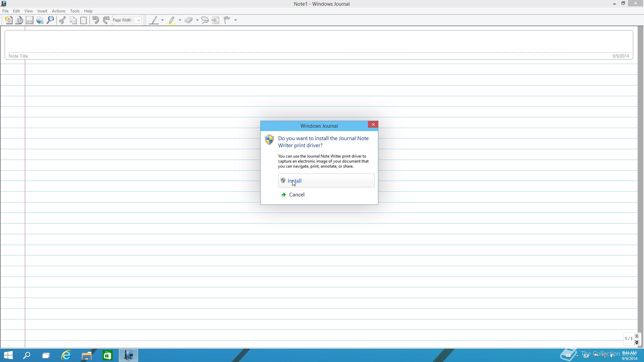Click the network tray icon
The width and height of the screenshot is (644, 362).
[x=604, y=356]
